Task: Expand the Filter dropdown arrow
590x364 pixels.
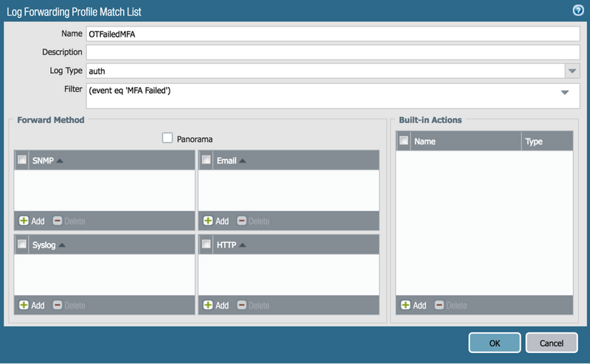Action: pos(565,92)
